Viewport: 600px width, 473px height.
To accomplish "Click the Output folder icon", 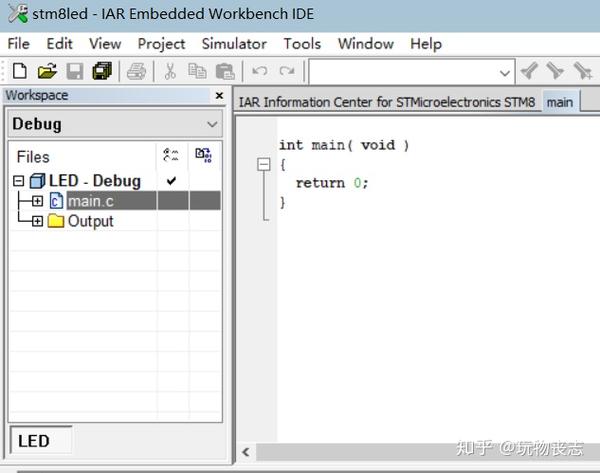I will click(x=56, y=221).
